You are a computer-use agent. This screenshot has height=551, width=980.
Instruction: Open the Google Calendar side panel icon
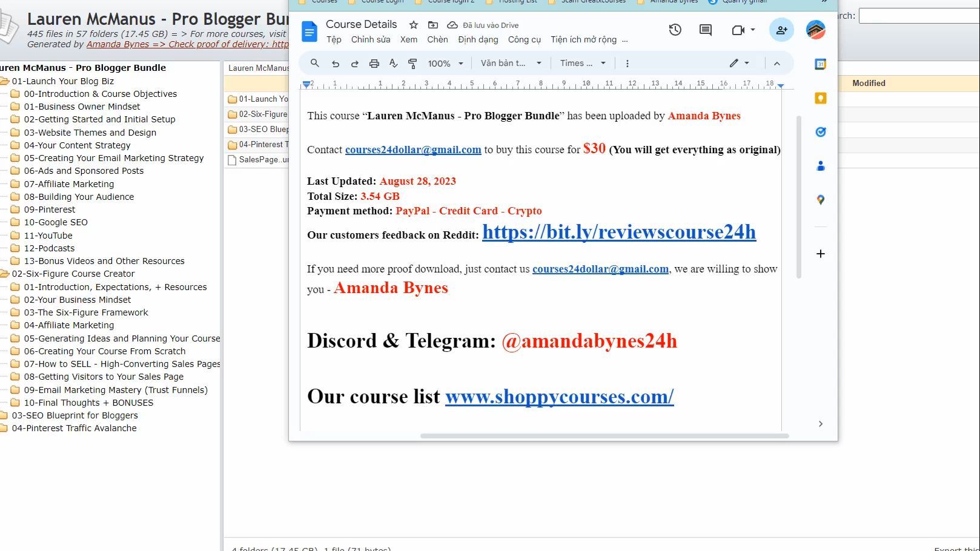[x=821, y=64]
